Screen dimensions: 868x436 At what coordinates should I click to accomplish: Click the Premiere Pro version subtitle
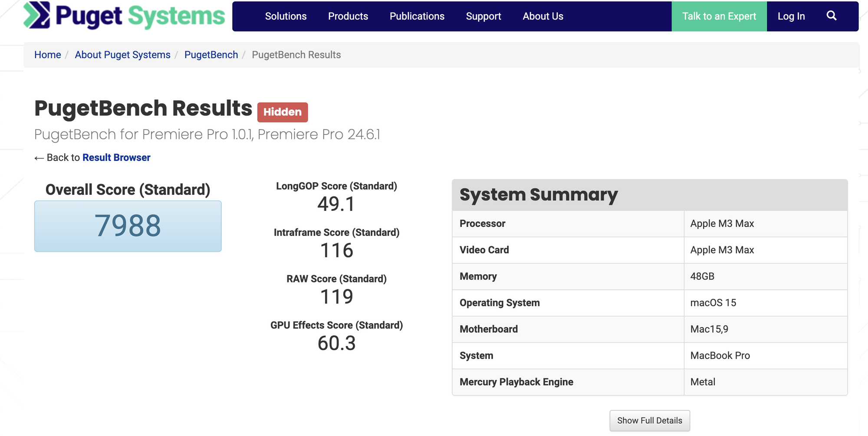point(207,134)
